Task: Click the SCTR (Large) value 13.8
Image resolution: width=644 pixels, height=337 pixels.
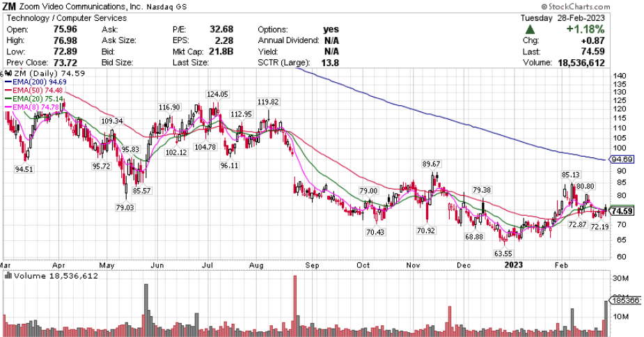Action: [x=331, y=63]
